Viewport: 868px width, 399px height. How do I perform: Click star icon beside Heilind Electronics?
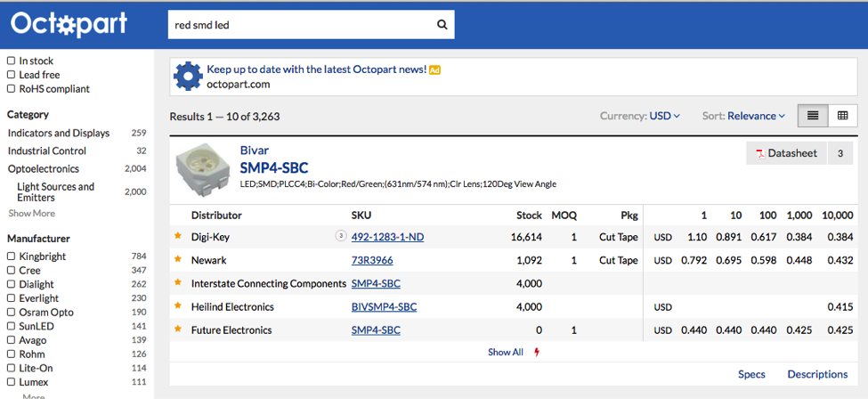point(178,305)
